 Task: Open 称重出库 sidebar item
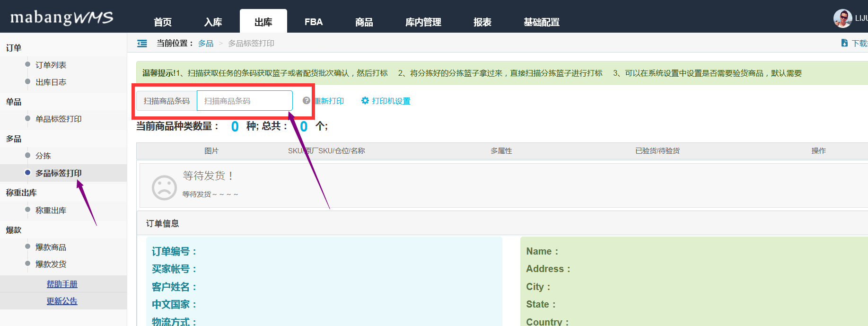click(51, 210)
